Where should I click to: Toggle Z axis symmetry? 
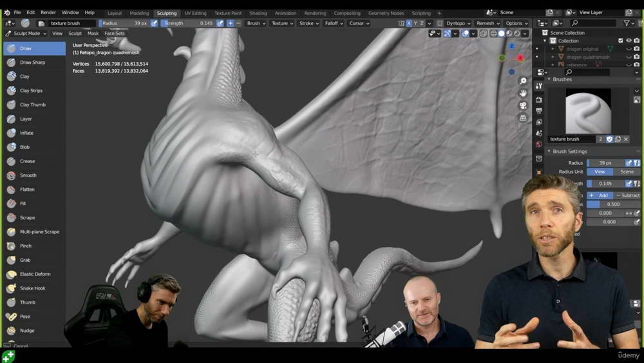(422, 23)
